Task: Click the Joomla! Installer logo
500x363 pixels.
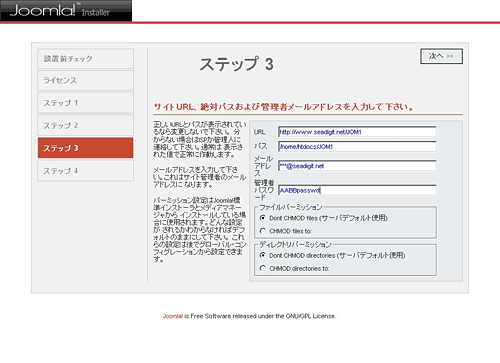Action: 66,11
